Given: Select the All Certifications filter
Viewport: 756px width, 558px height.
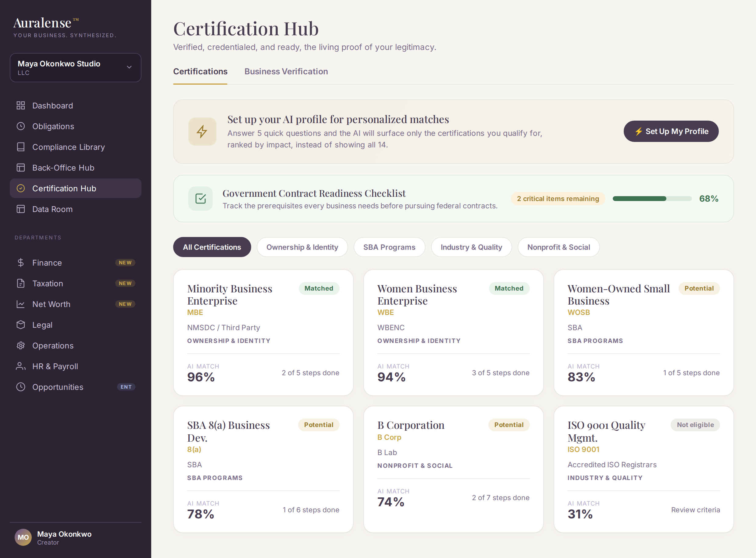Looking at the screenshot, I should tap(212, 247).
